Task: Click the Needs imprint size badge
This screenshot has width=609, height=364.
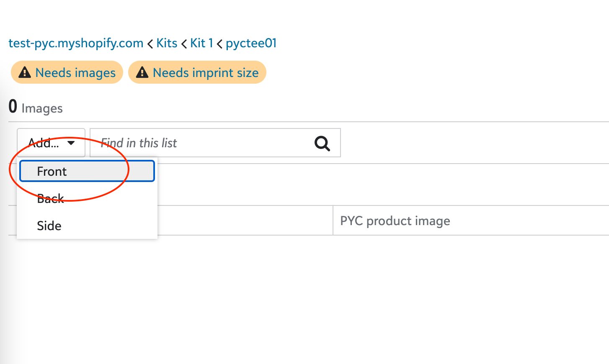Action: pos(197,72)
